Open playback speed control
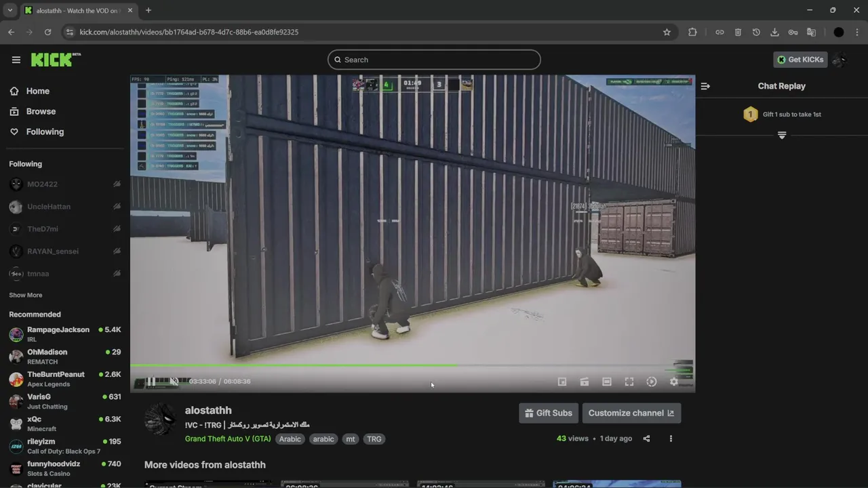 pyautogui.click(x=652, y=382)
